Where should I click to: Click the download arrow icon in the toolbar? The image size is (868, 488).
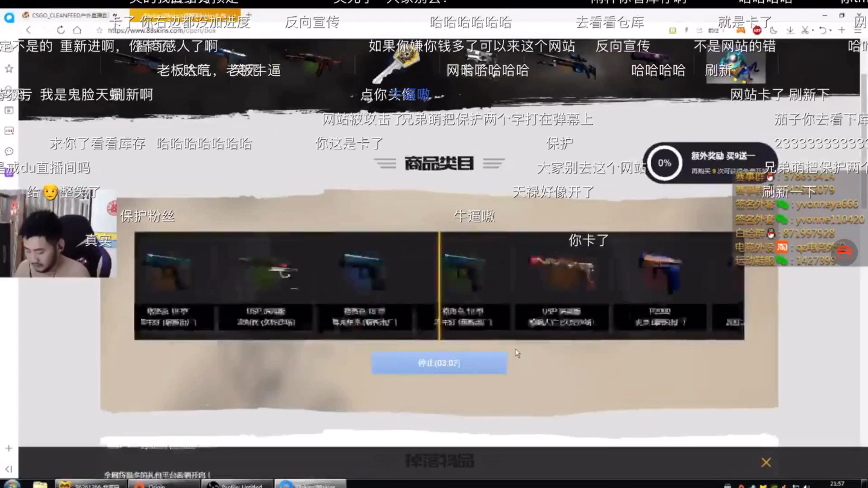(x=790, y=29)
